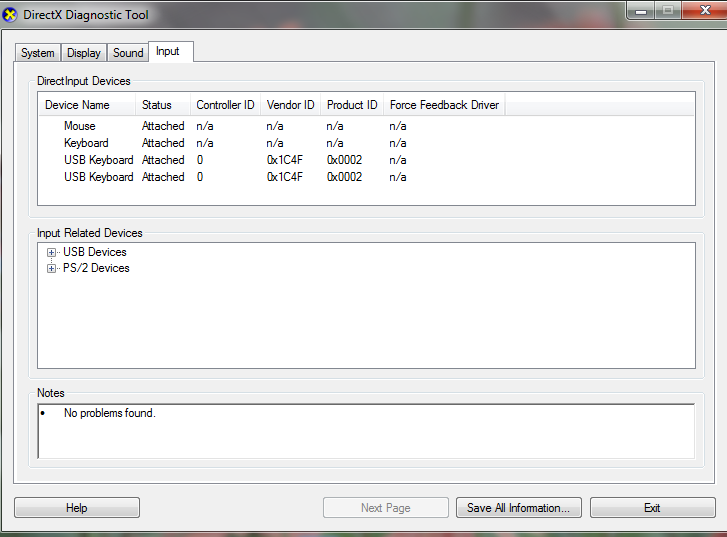
Task: Close the DirectX Diagnostic Tool window
Action: click(x=705, y=10)
